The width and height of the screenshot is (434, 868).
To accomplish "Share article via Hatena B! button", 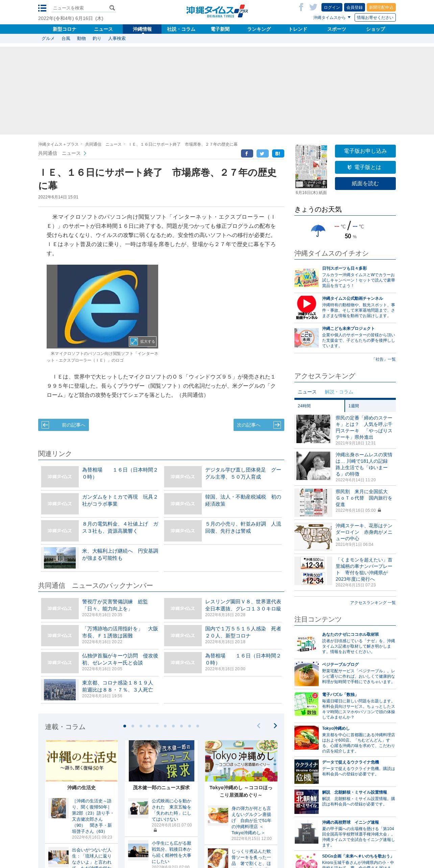I will coord(278,153).
